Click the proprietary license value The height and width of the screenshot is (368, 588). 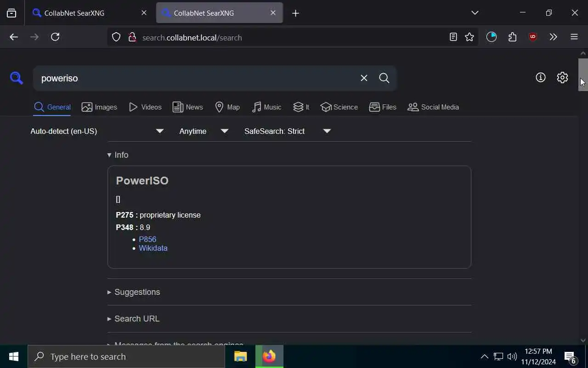click(x=170, y=215)
